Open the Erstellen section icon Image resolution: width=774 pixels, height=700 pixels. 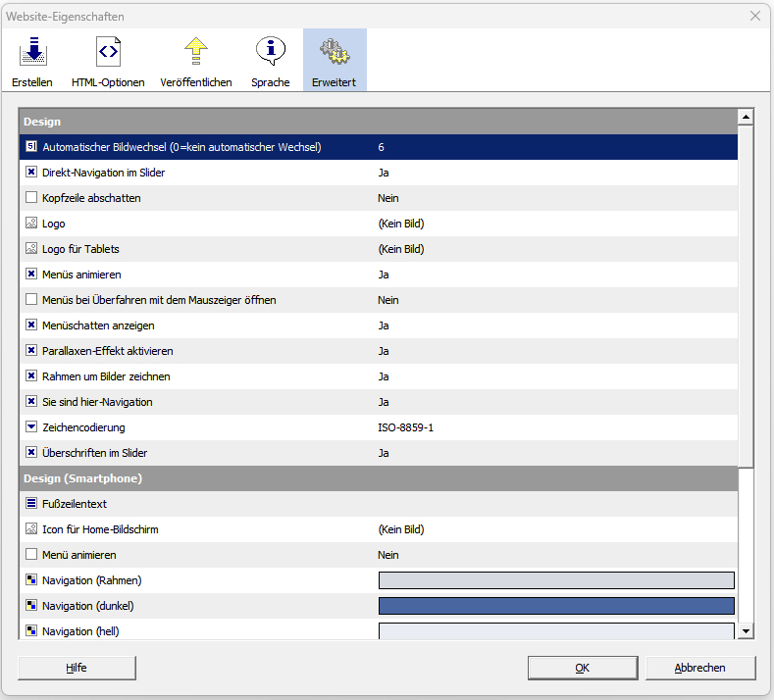click(x=32, y=52)
